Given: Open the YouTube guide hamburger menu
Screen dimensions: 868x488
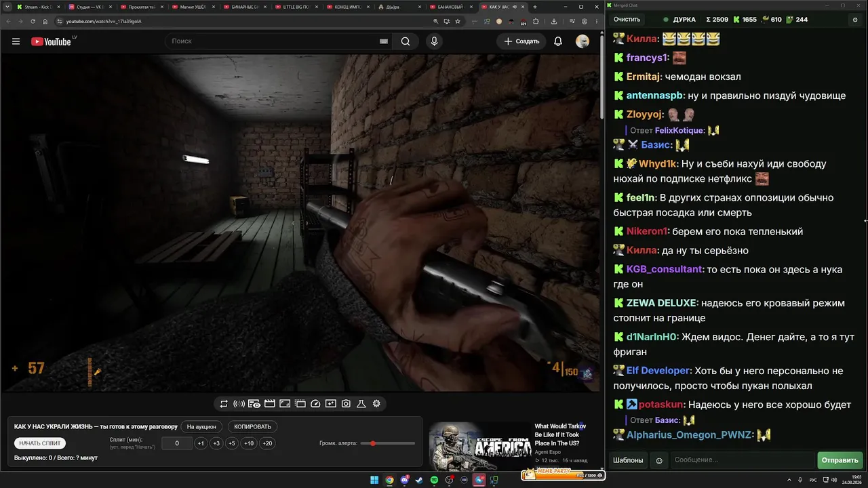Looking at the screenshot, I should tap(16, 41).
